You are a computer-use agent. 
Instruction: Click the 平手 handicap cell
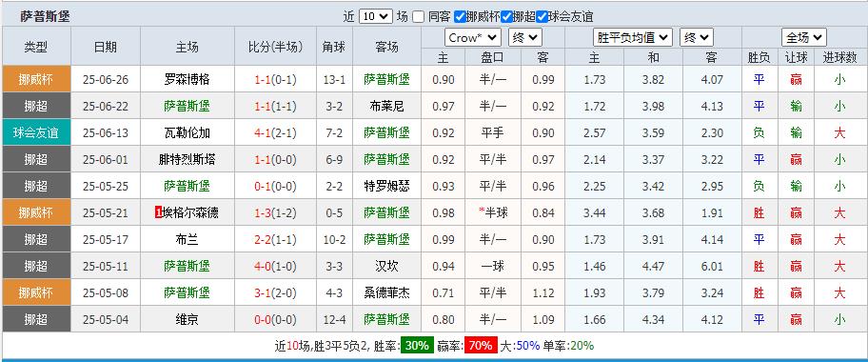tap(493, 132)
